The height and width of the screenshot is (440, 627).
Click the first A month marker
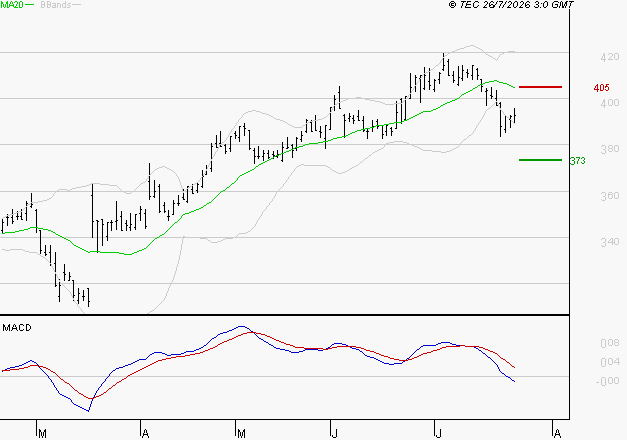coord(146,433)
